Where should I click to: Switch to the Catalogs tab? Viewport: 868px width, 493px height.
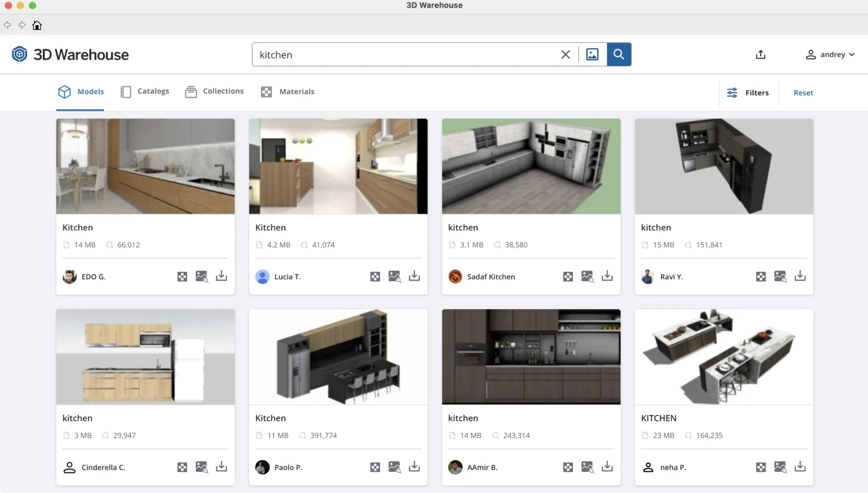[145, 92]
